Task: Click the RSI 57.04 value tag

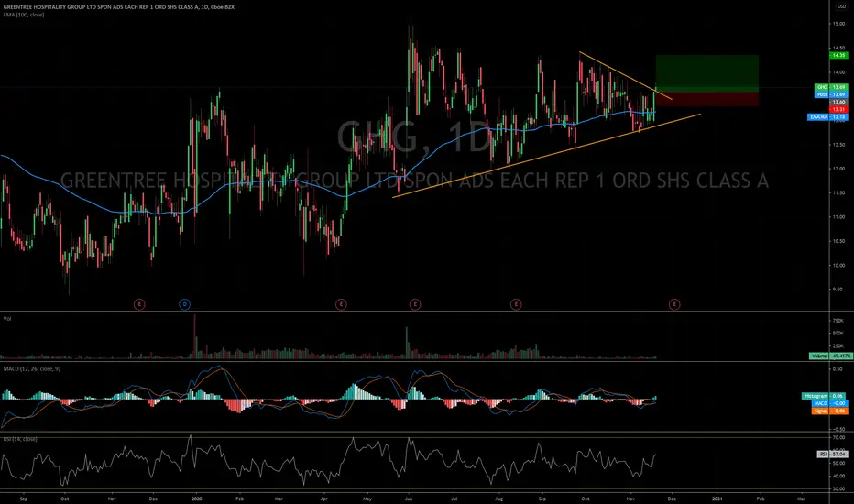Action: pos(832,454)
